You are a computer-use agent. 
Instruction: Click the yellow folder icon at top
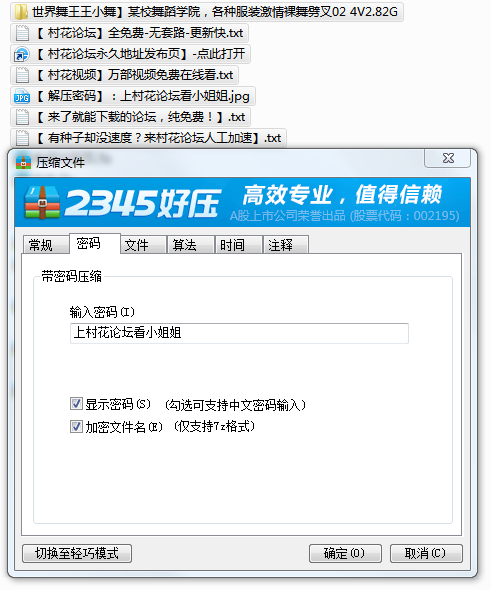21,12
